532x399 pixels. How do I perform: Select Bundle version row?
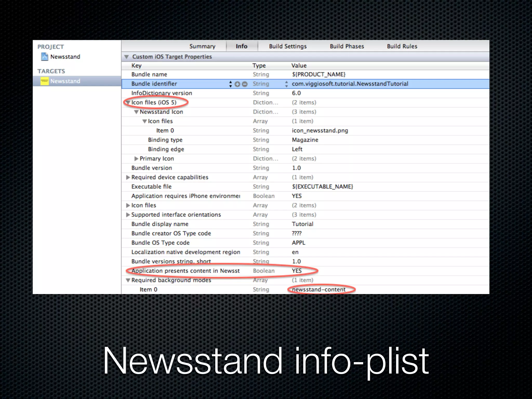tap(305, 168)
